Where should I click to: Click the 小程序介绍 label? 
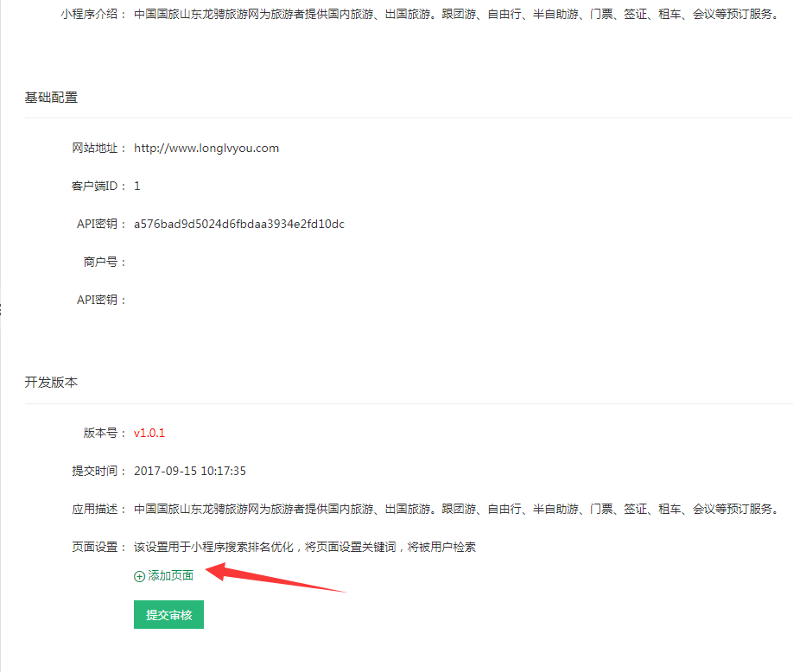(92, 15)
